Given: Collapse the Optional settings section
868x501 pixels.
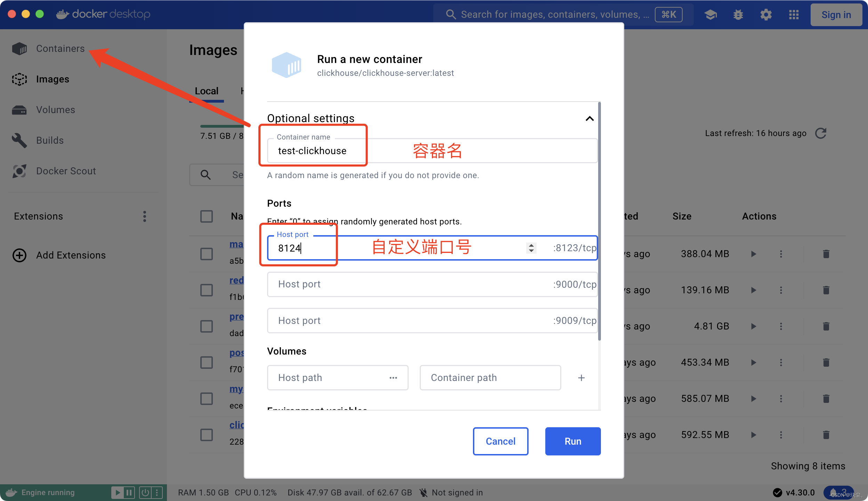Looking at the screenshot, I should [589, 119].
